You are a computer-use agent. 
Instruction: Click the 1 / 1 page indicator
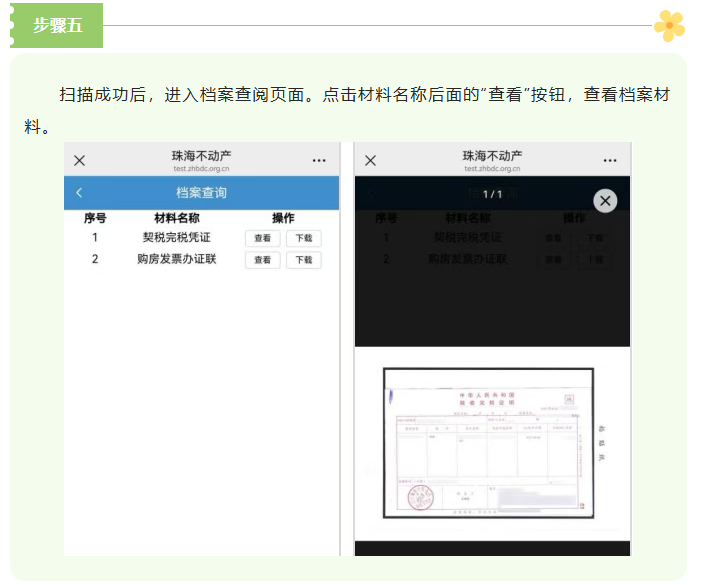[492, 193]
